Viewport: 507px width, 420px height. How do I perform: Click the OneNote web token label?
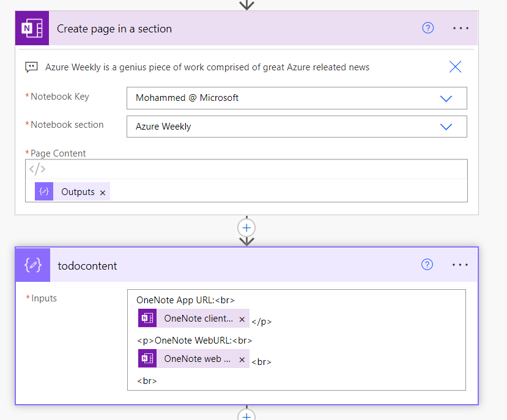198,359
